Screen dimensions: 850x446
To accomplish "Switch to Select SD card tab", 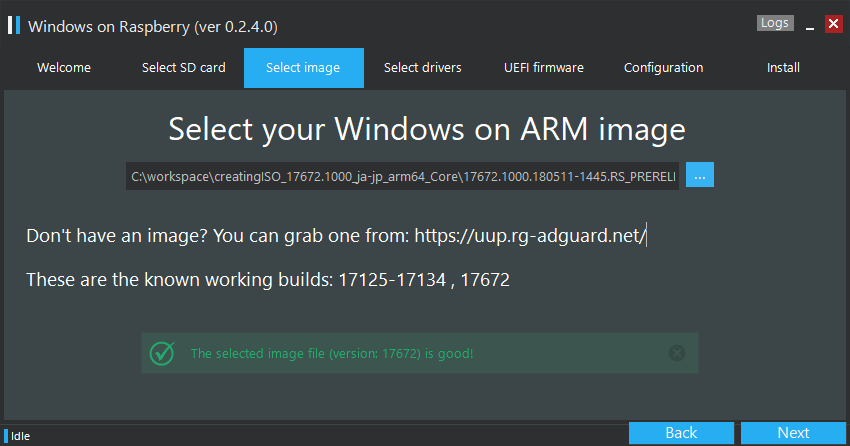I will coord(184,68).
